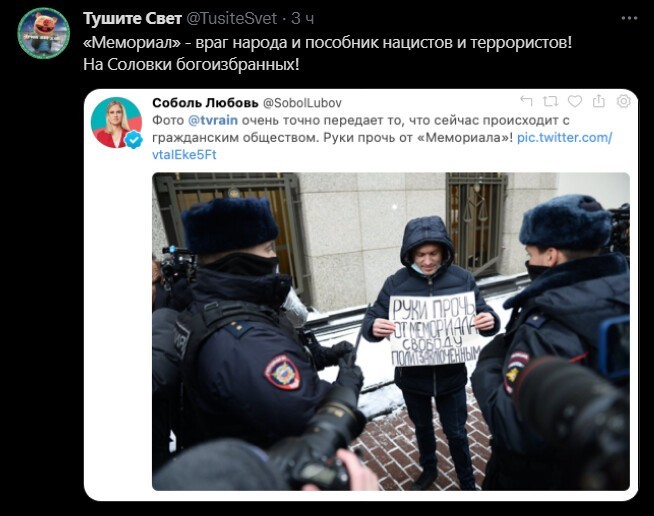The height and width of the screenshot is (516, 654).
Task: Open the three-dot more options menu
Action: point(629,18)
